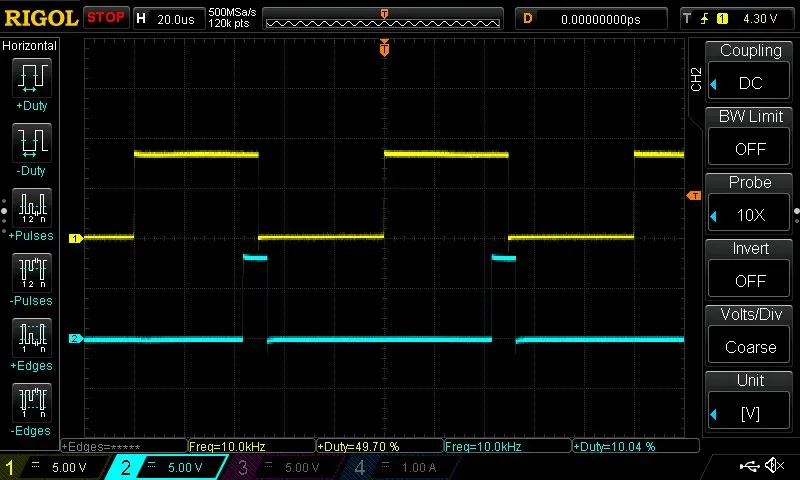Click the 120k pts memory depth readout
This screenshot has width=800, height=480.
click(229, 23)
